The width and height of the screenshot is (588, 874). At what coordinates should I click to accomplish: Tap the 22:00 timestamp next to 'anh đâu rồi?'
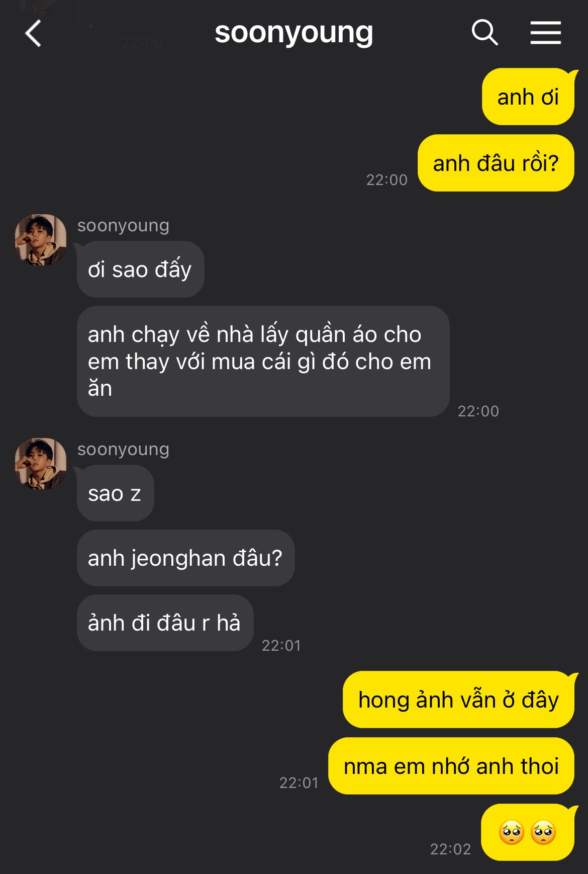386,180
